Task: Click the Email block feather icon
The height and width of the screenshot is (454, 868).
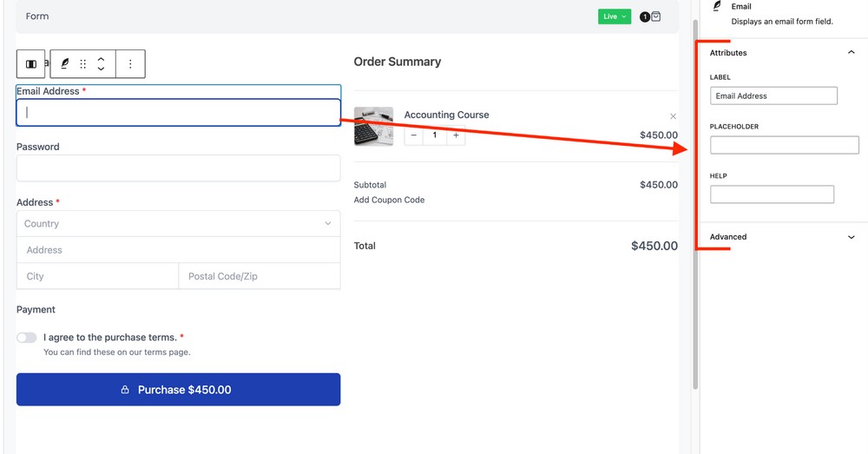Action: [x=64, y=64]
